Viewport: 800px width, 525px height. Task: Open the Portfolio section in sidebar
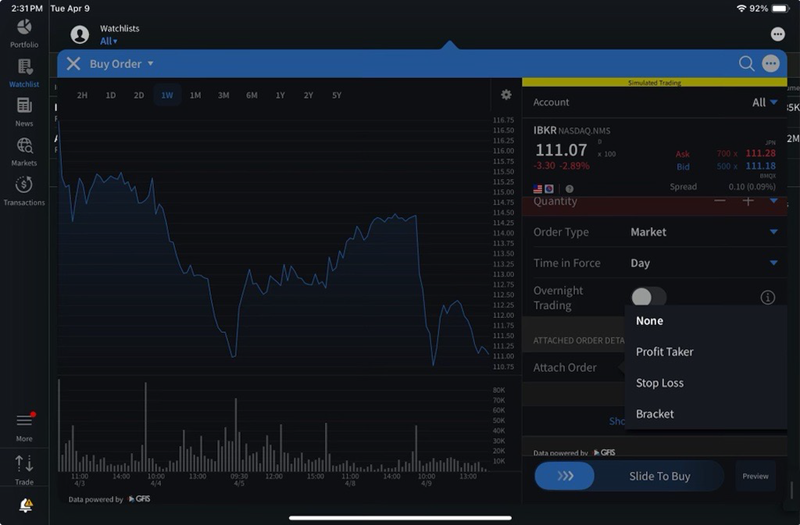click(x=24, y=33)
